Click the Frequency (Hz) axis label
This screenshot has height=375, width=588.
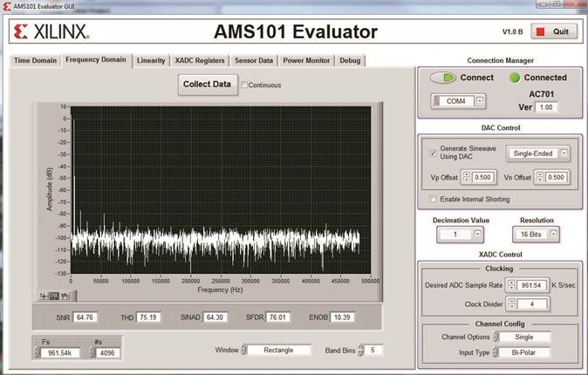[220, 290]
